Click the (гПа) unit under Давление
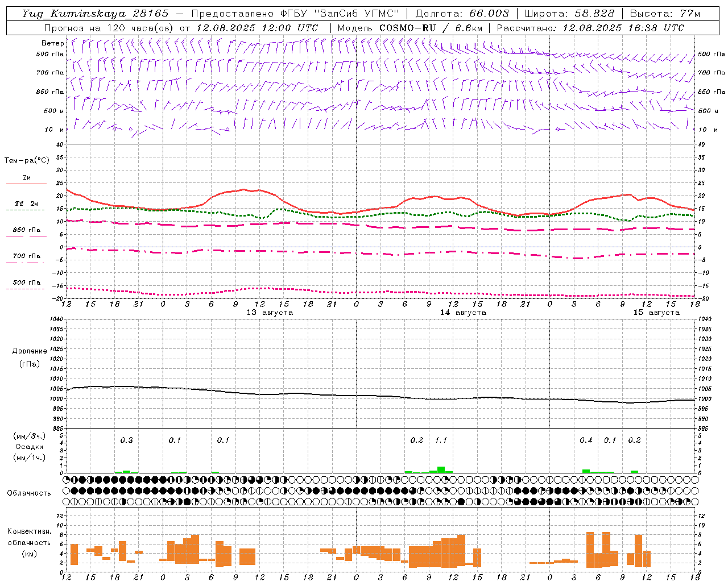Screen dimensions: 728x582 coord(30,364)
